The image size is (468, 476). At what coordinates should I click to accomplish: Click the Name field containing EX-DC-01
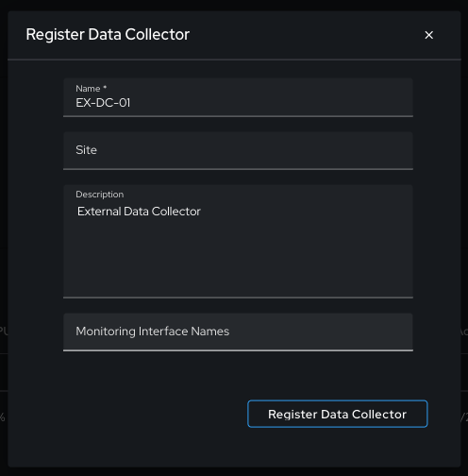click(x=238, y=97)
